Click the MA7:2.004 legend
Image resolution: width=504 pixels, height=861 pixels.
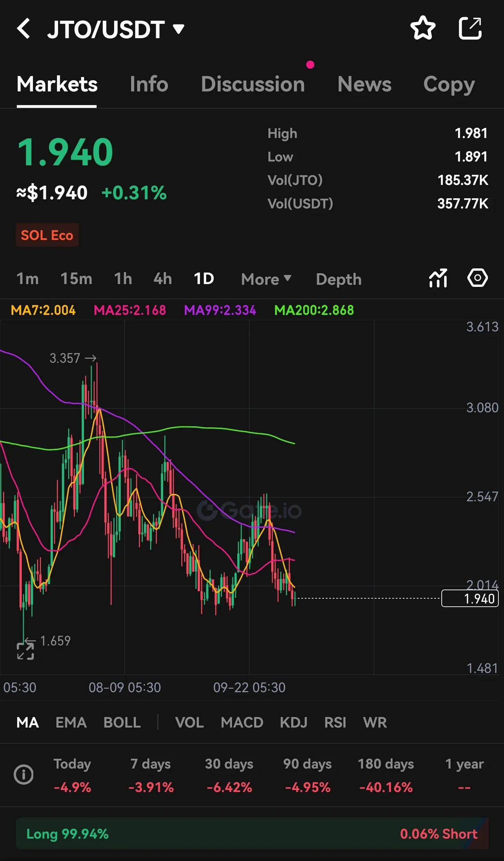tap(43, 310)
